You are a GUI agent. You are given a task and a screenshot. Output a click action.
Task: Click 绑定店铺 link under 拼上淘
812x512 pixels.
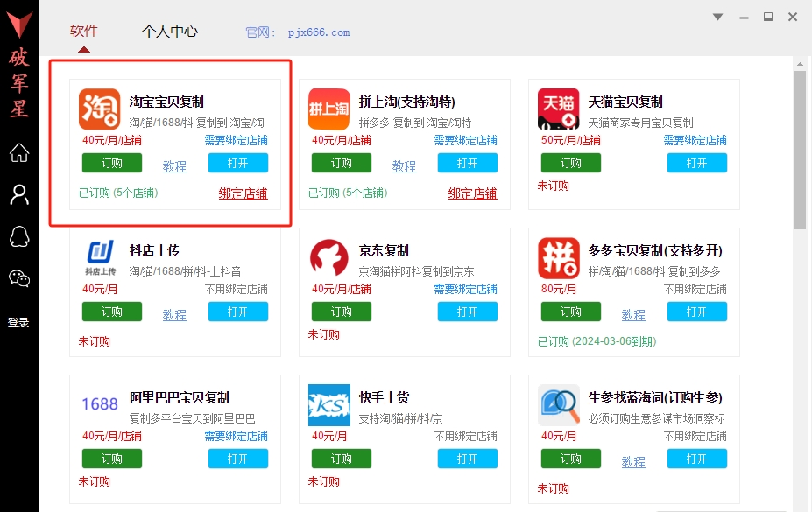(x=472, y=193)
